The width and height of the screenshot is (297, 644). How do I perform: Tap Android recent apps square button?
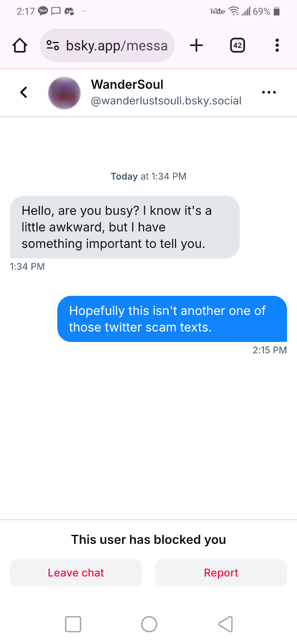73,624
